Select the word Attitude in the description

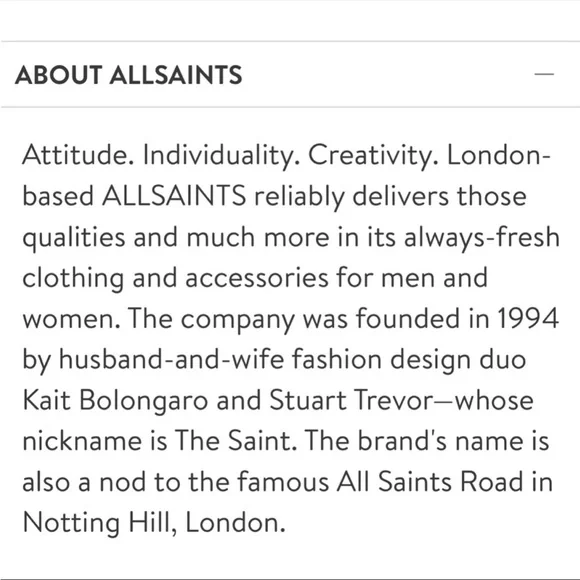78,155
